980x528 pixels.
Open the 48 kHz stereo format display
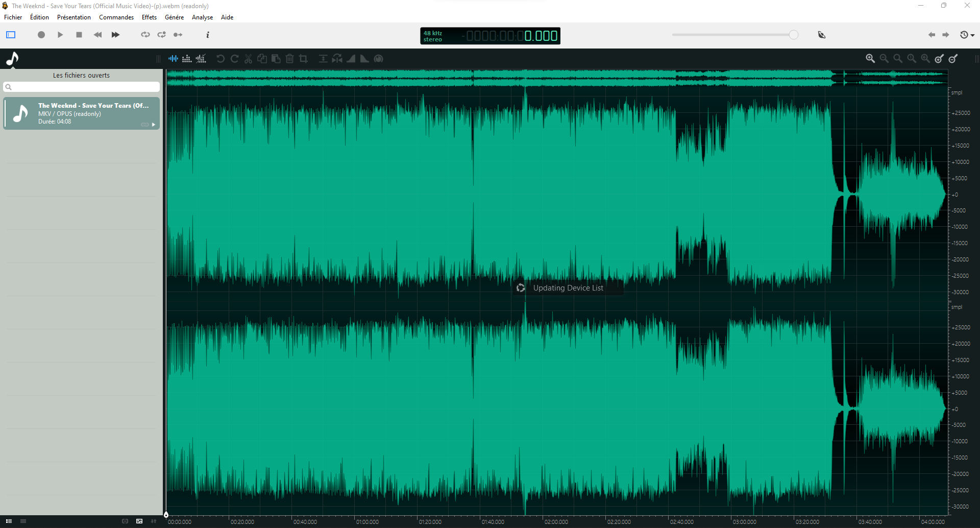click(433, 36)
